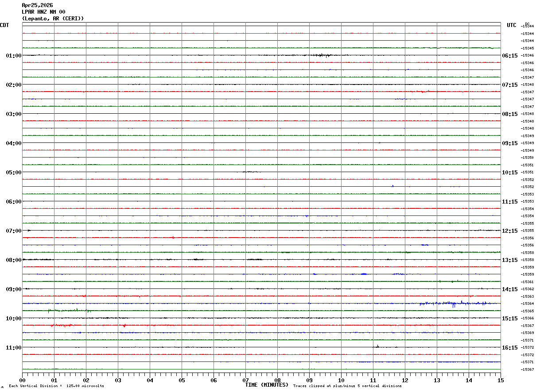
Task: Click minute 04 on the time axis
Action: click(150, 380)
